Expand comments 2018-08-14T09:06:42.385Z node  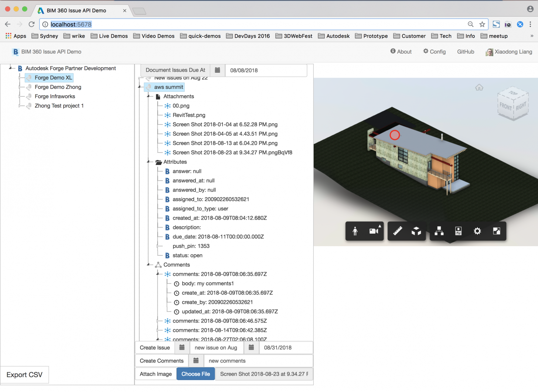pyautogui.click(x=158, y=330)
